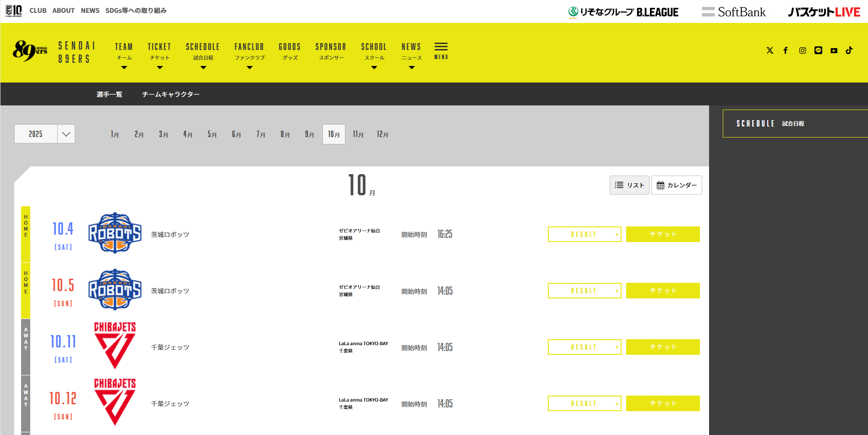This screenshot has height=435, width=868.
Task: Click チケット button for 10.11 game
Action: (x=663, y=347)
